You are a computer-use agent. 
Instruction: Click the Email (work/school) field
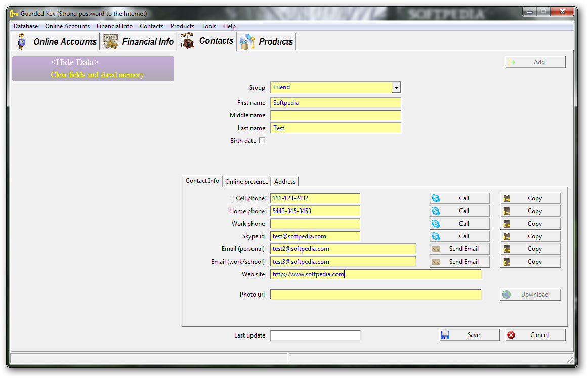[343, 262]
